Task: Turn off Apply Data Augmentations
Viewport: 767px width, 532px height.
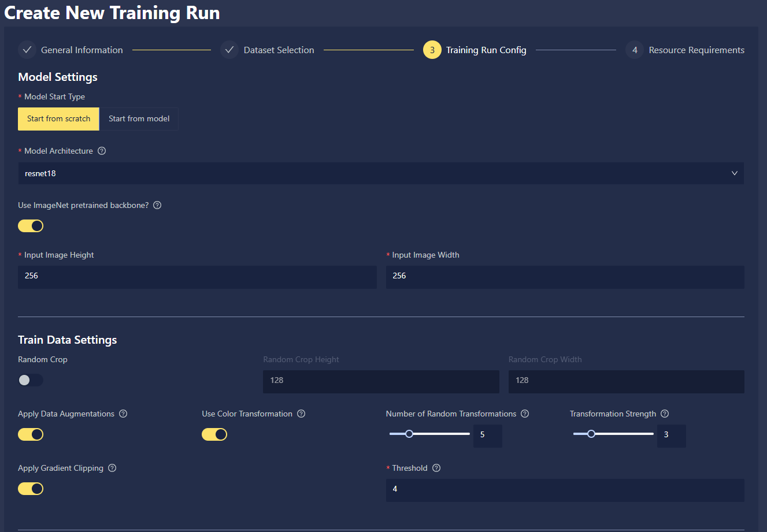Action: (31, 434)
